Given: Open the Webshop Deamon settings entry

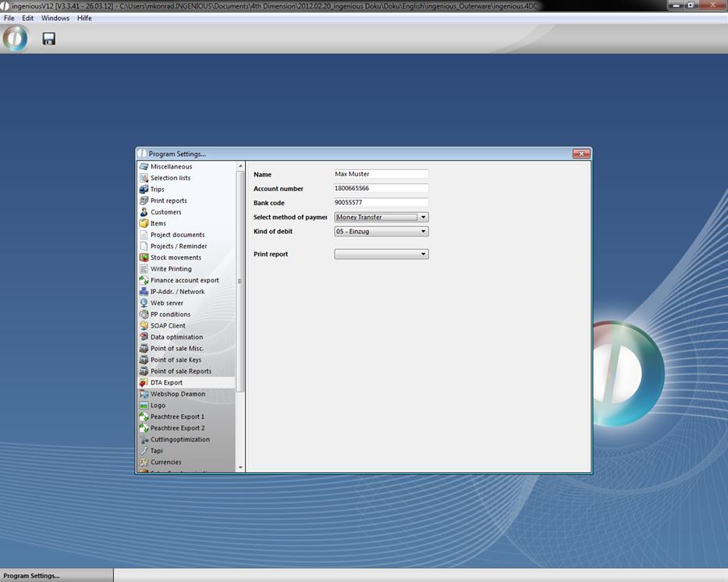Looking at the screenshot, I should [178, 394].
